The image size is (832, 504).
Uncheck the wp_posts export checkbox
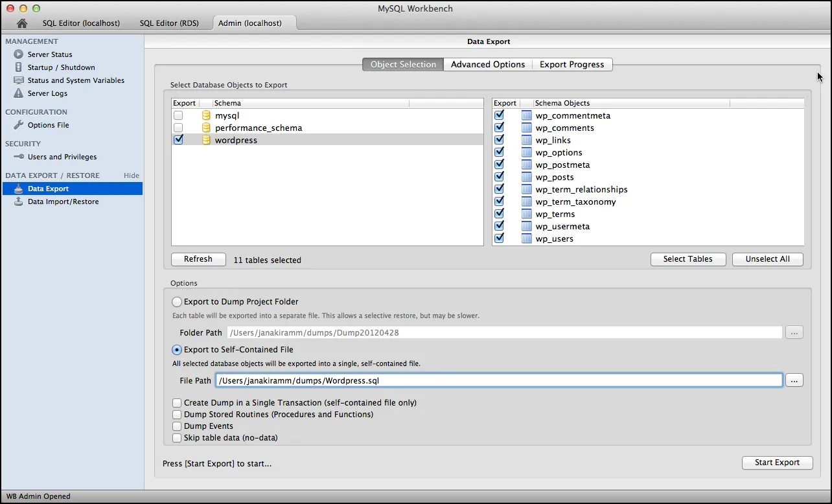tap(499, 176)
